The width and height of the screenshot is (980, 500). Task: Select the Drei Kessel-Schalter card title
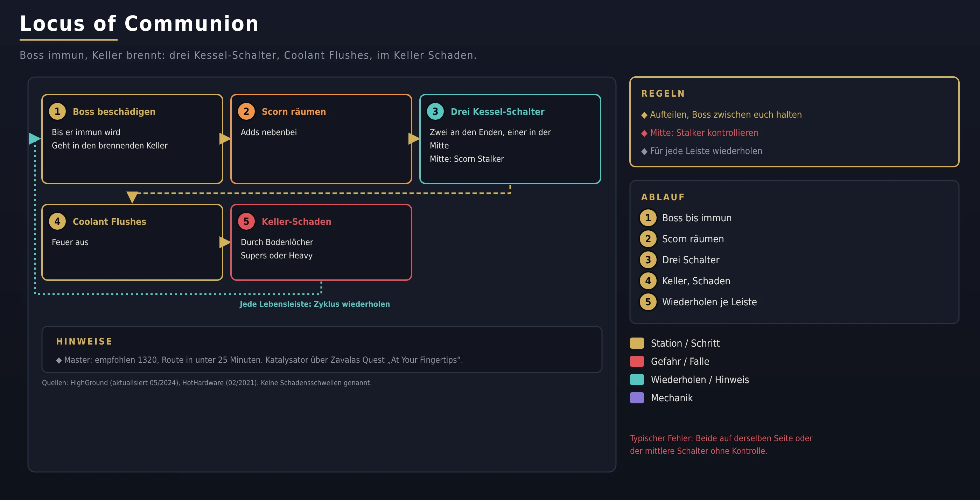coord(498,111)
